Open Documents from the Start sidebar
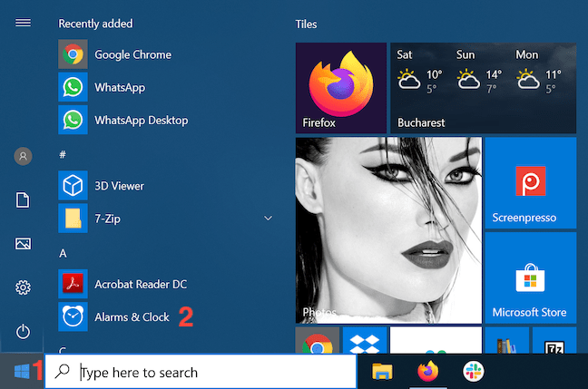The image size is (588, 389). coord(23,199)
